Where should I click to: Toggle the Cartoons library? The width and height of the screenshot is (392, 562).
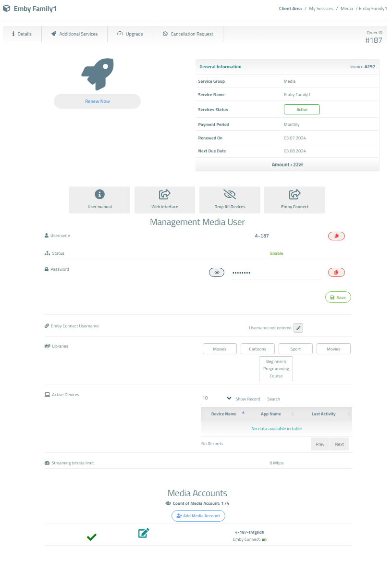(x=258, y=349)
